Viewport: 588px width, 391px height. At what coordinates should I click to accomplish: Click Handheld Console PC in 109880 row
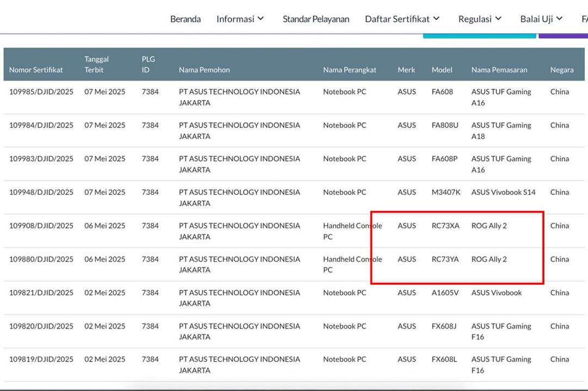pos(352,264)
